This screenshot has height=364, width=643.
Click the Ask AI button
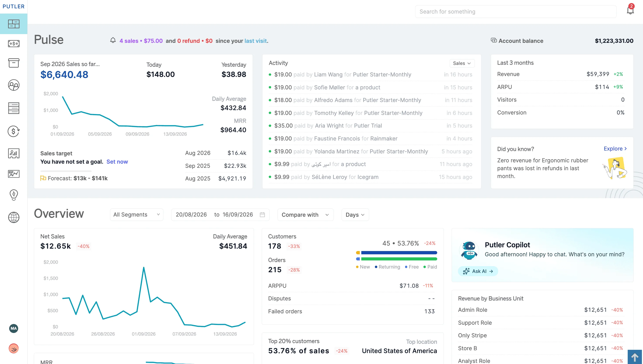(x=478, y=271)
